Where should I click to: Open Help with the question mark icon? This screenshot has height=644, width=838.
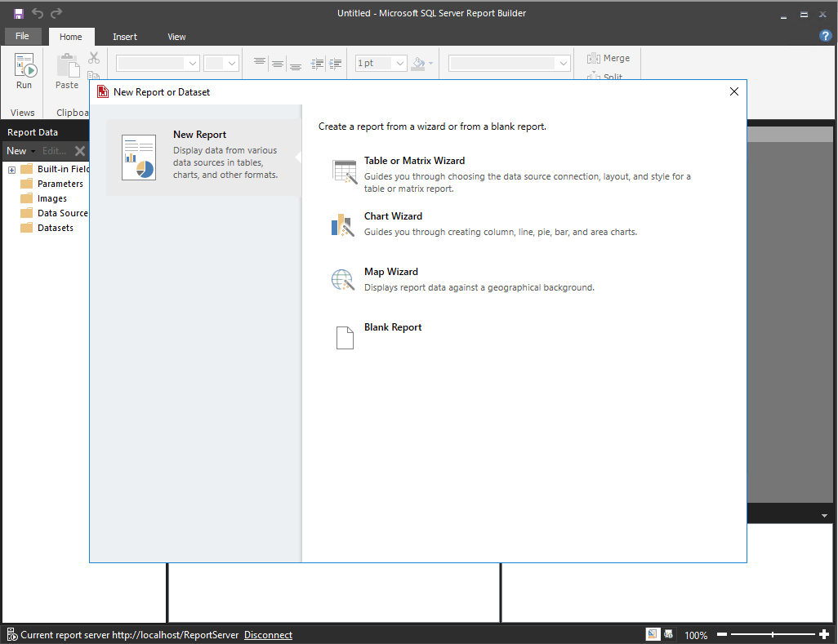[825, 36]
